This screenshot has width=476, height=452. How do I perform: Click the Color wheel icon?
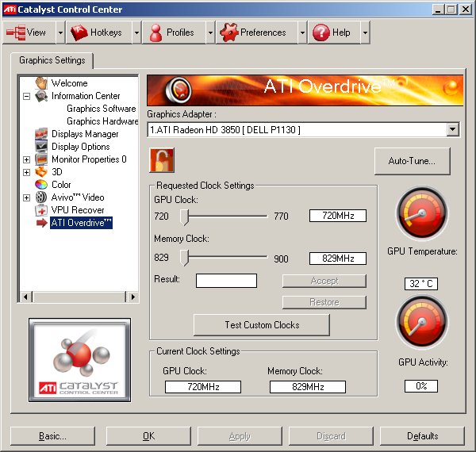click(x=41, y=185)
